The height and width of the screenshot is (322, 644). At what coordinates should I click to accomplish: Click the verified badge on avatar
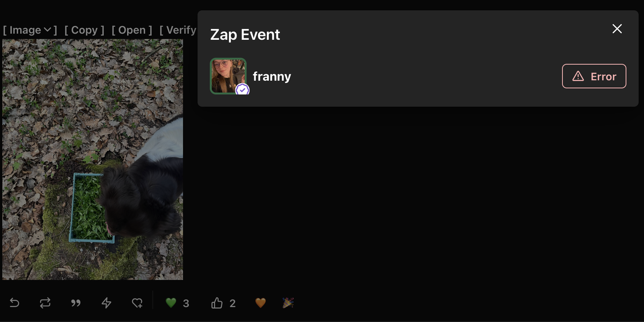click(x=242, y=90)
